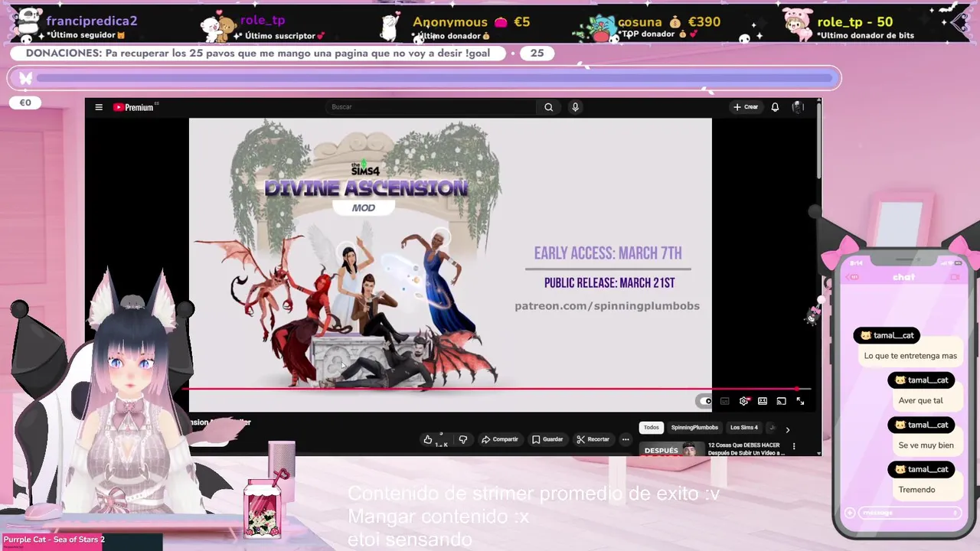Click the Recortar clip button
This screenshot has width=980, height=551.
pos(593,439)
